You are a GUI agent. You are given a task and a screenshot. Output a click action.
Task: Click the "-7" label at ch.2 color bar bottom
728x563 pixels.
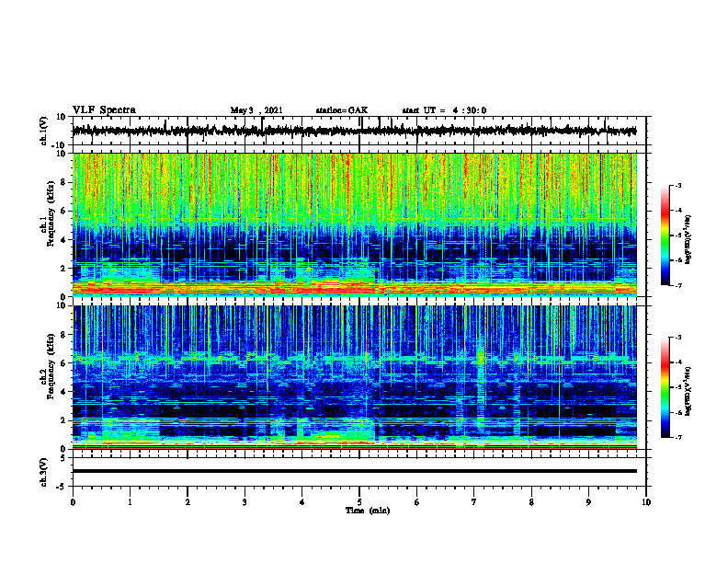tap(678, 437)
